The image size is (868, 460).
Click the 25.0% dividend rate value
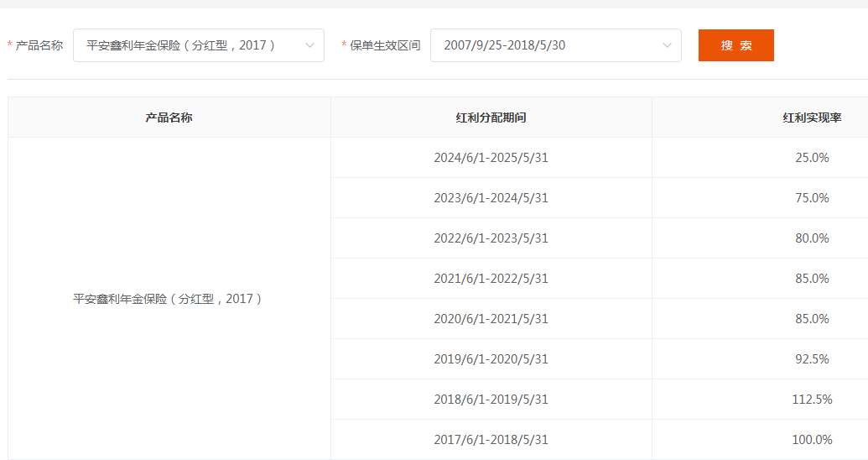click(x=812, y=158)
